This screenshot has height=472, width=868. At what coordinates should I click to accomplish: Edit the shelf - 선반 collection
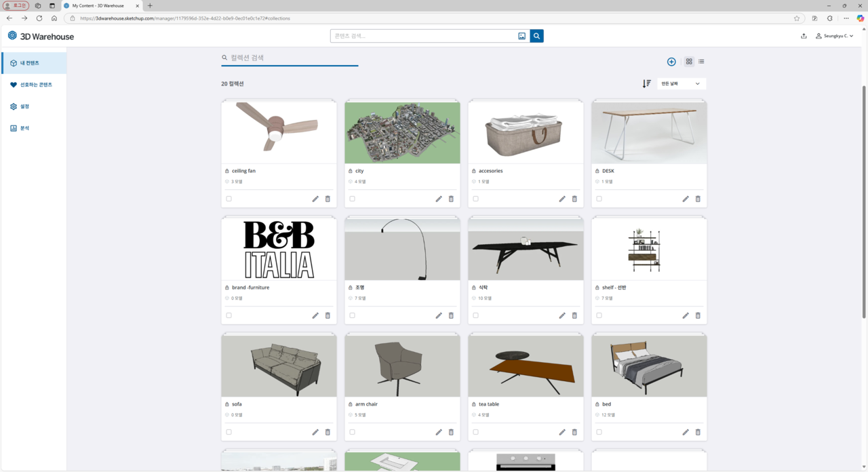coord(686,315)
